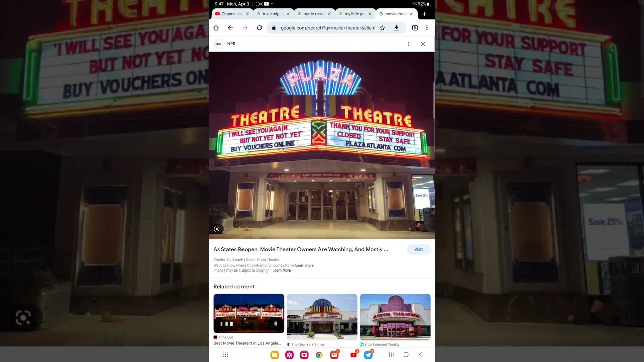Screen dimensions: 644x362
Task: Close the trixie mlp tab
Action: (x=288, y=14)
